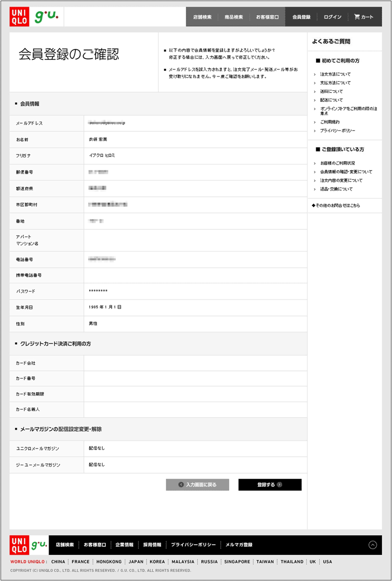The height and width of the screenshot is (581, 392).
Task: Click the footer g.u. logo
Action: (x=39, y=545)
